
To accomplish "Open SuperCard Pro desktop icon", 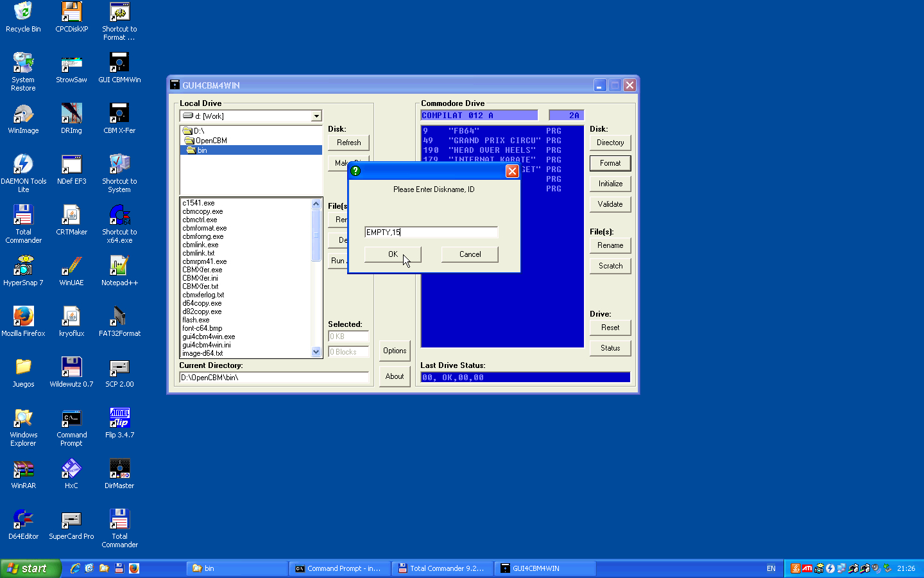I will tap(71, 525).
